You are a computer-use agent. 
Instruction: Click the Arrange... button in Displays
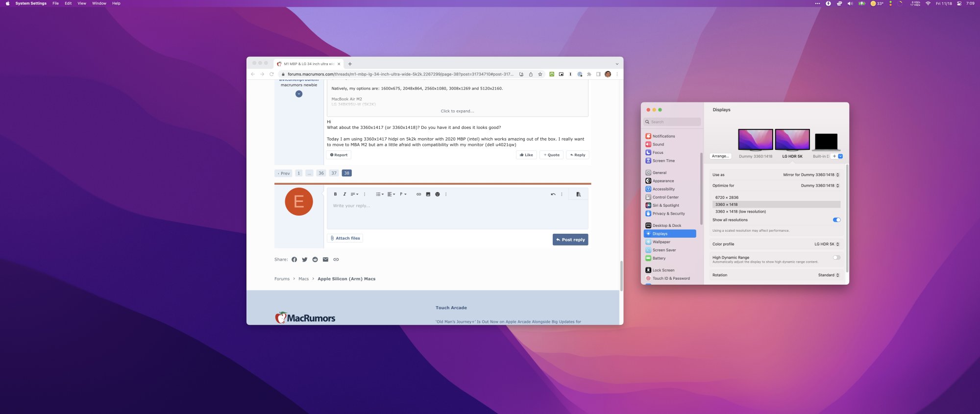pos(720,156)
